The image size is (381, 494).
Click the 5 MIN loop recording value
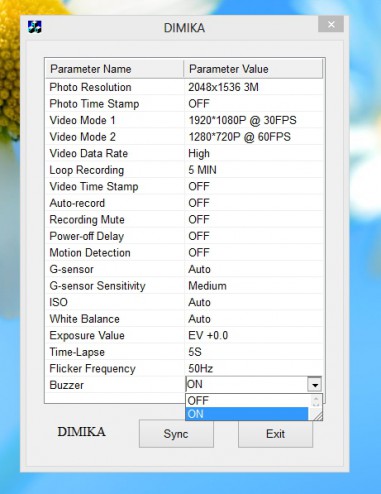tap(202, 170)
